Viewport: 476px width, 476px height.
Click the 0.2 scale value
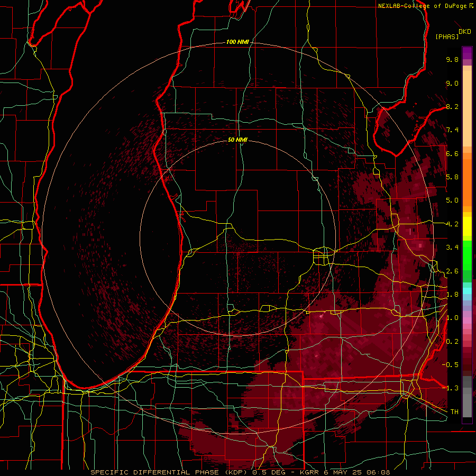(452, 342)
